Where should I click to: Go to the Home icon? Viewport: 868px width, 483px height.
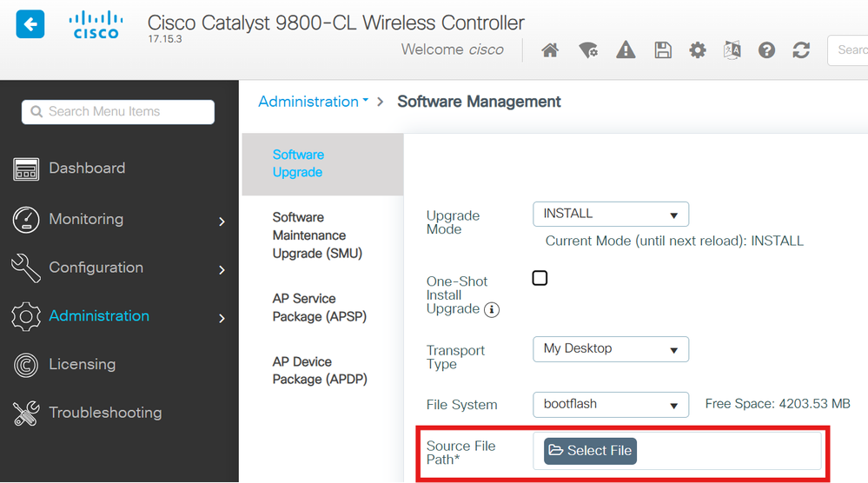pyautogui.click(x=549, y=50)
